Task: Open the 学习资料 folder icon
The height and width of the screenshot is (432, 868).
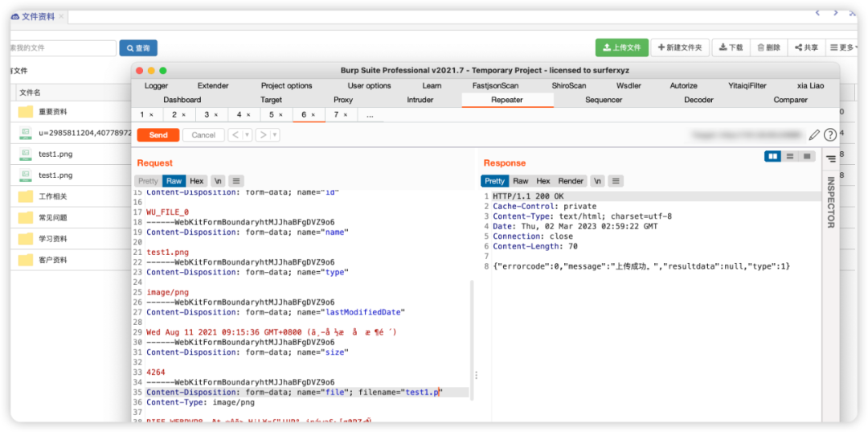Action: [x=26, y=239]
